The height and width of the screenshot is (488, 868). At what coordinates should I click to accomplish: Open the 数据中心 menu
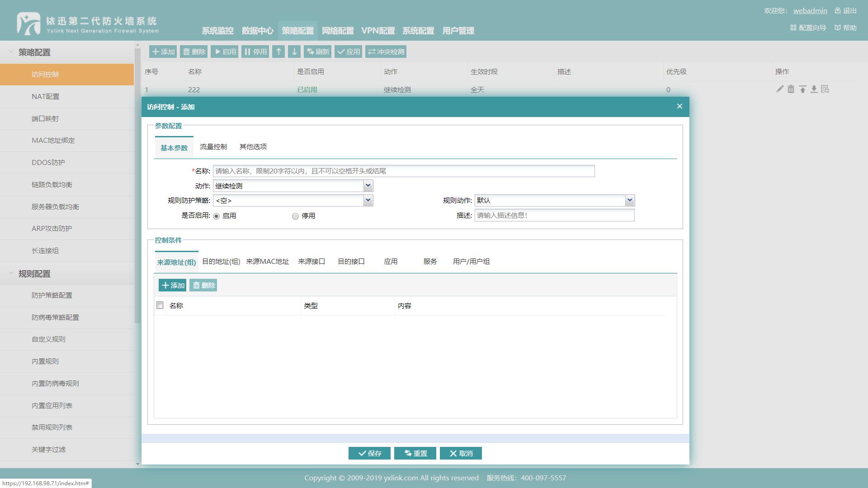click(x=258, y=31)
